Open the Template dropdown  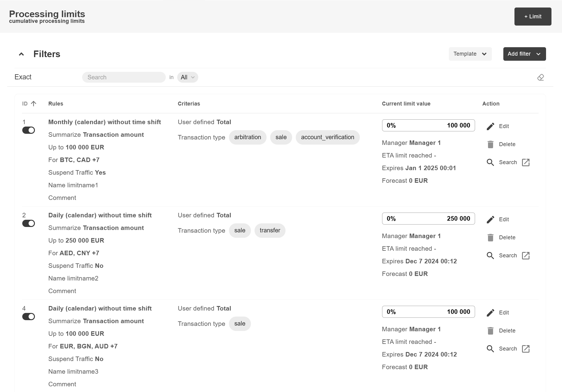point(470,54)
